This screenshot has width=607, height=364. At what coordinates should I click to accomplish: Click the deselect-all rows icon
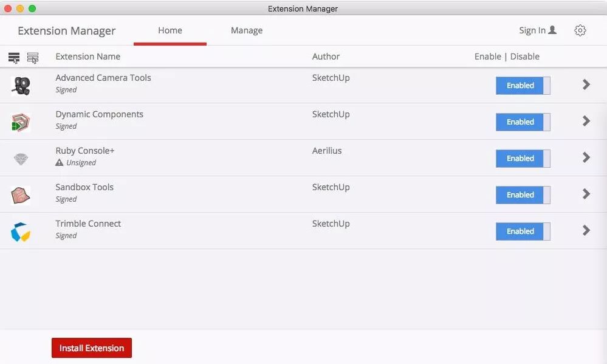[x=33, y=58]
